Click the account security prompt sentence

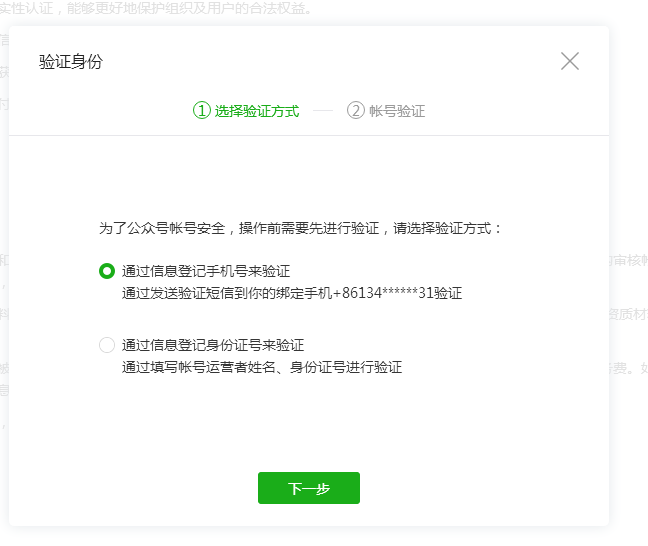[x=300, y=228]
